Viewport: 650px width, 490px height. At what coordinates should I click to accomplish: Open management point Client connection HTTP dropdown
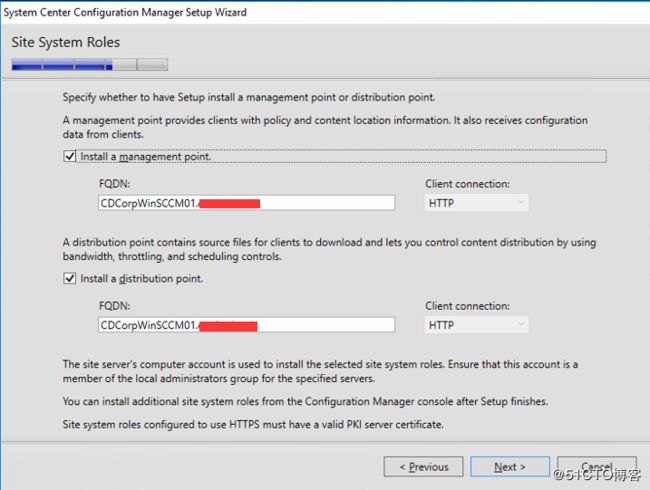pos(476,203)
